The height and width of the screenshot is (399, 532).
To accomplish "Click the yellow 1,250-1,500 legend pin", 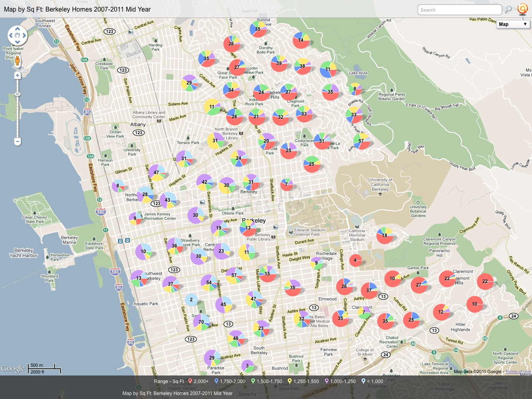I will pos(290,381).
